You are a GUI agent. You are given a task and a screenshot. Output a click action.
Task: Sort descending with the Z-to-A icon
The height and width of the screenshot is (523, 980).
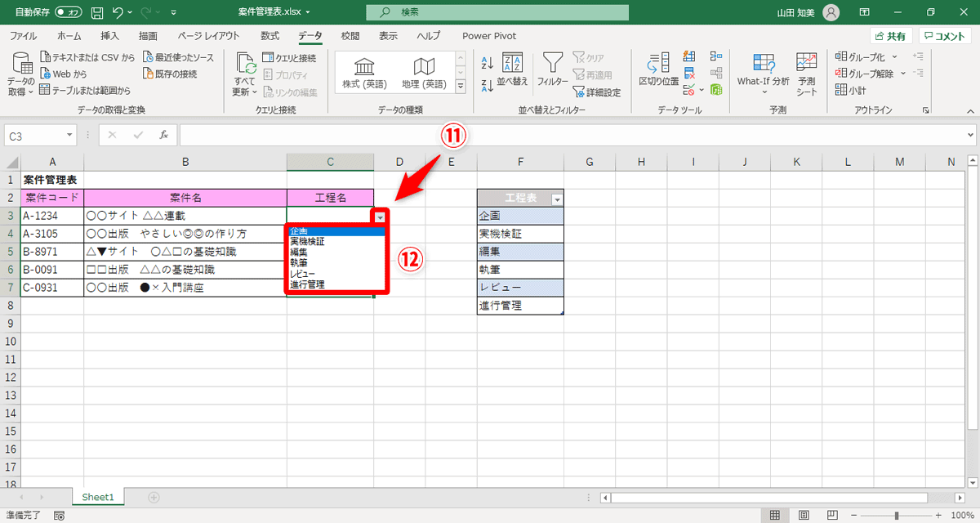[488, 84]
